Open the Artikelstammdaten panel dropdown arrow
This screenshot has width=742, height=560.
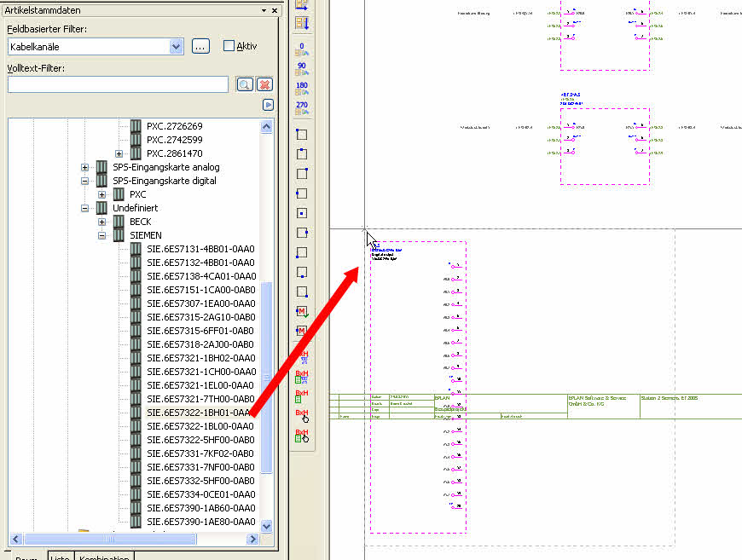point(264,10)
